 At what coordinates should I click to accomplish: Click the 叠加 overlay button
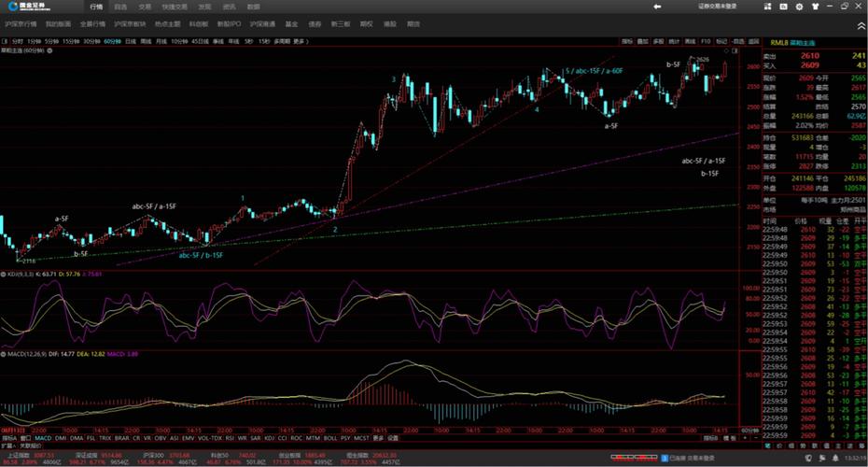[643, 41]
